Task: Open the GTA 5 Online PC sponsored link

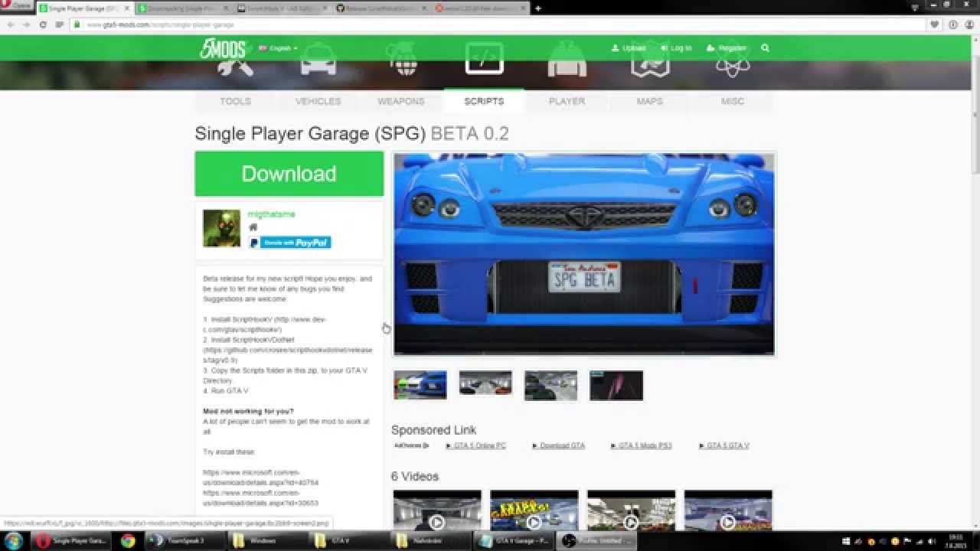Action: coord(475,445)
